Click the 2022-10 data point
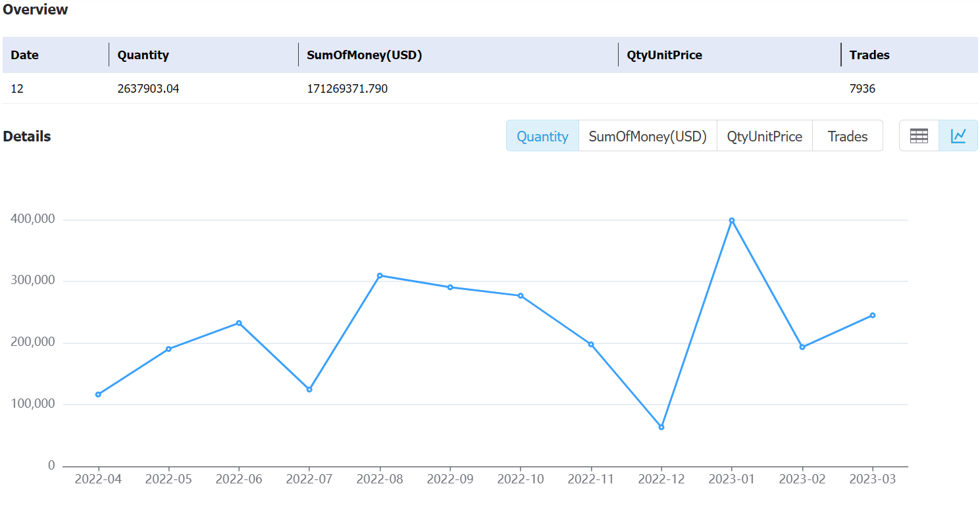Screen dimensions: 980x511 [521, 296]
